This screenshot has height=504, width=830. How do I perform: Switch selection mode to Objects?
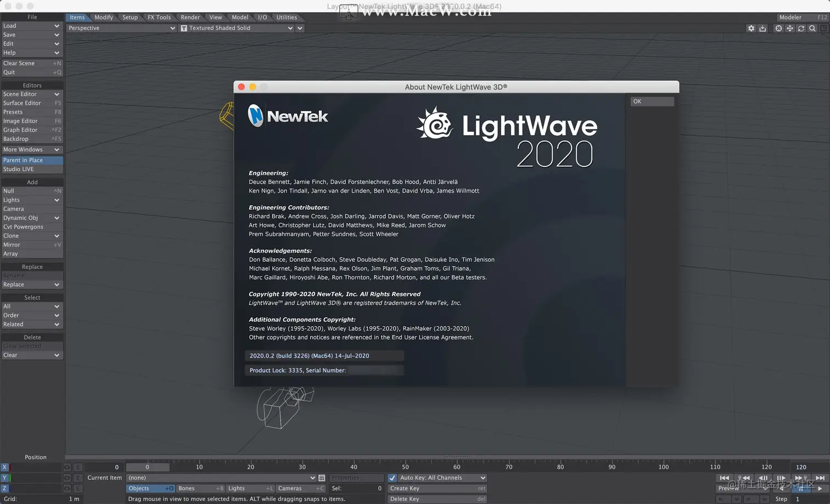point(150,488)
